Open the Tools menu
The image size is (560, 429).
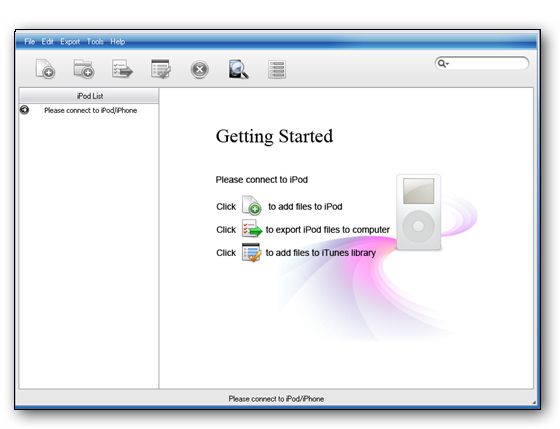pos(95,42)
